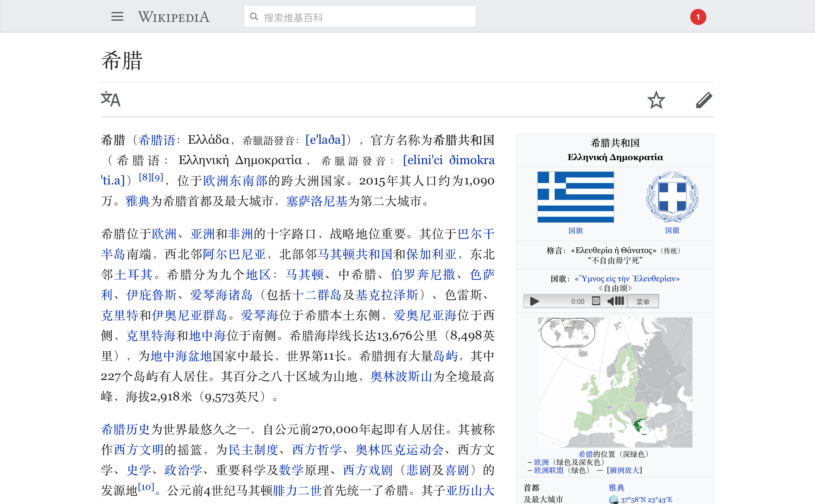Open the 岛屿 link
Image resolution: width=815 pixels, height=504 pixels.
[445, 356]
